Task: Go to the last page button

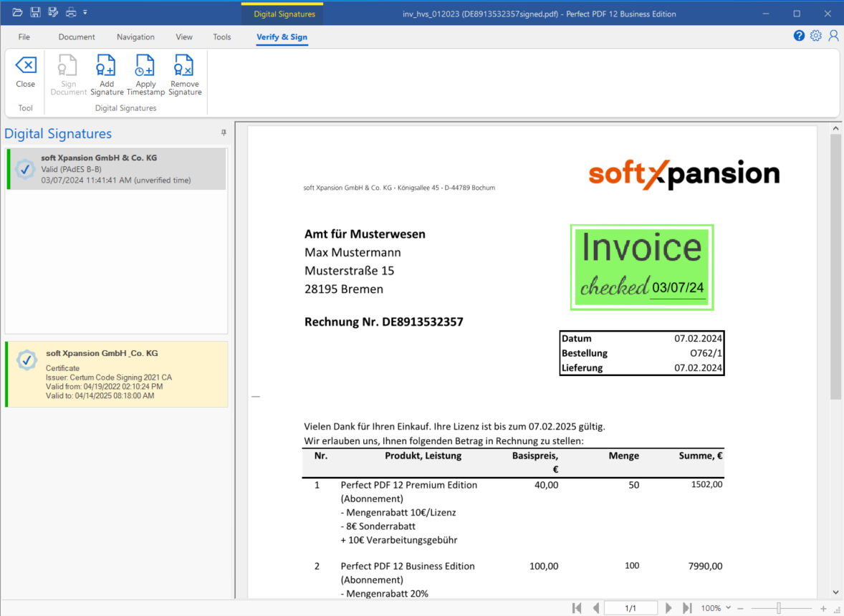Action: coord(687,608)
